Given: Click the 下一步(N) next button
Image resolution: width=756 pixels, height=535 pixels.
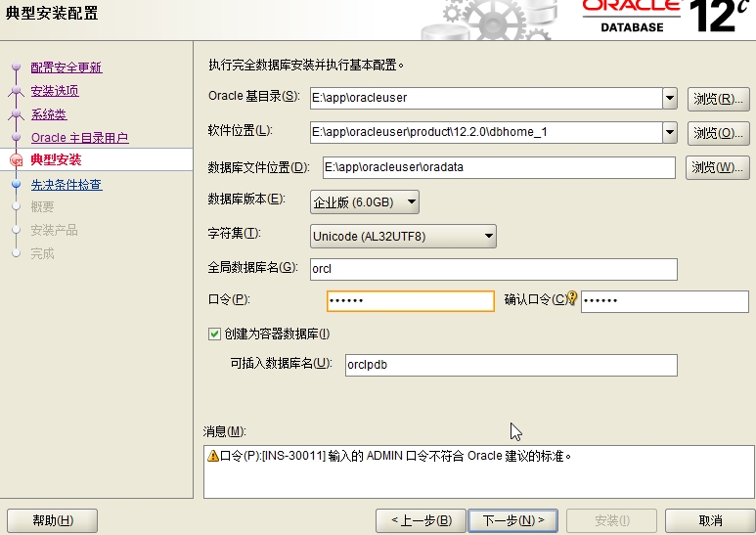Looking at the screenshot, I should pos(513,520).
